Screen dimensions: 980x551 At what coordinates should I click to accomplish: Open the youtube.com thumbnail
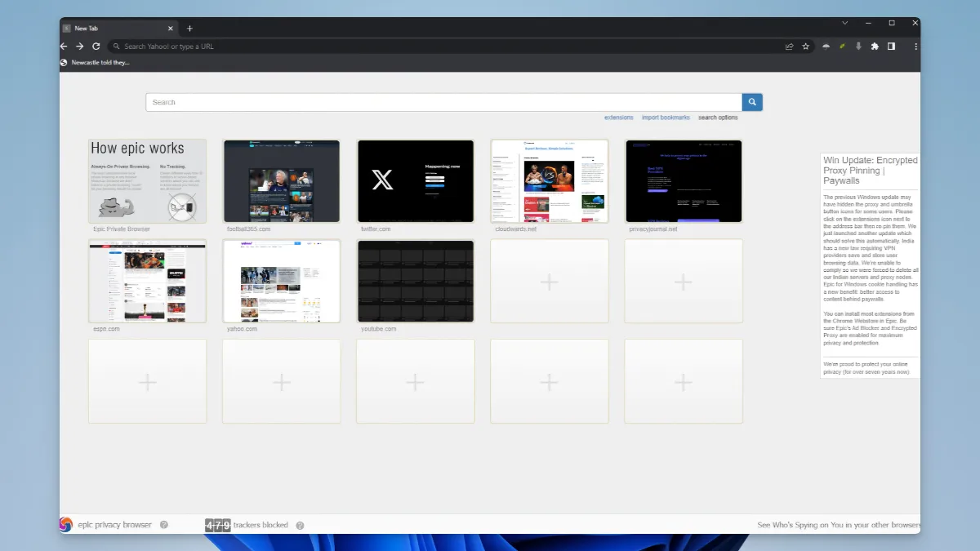tap(415, 281)
